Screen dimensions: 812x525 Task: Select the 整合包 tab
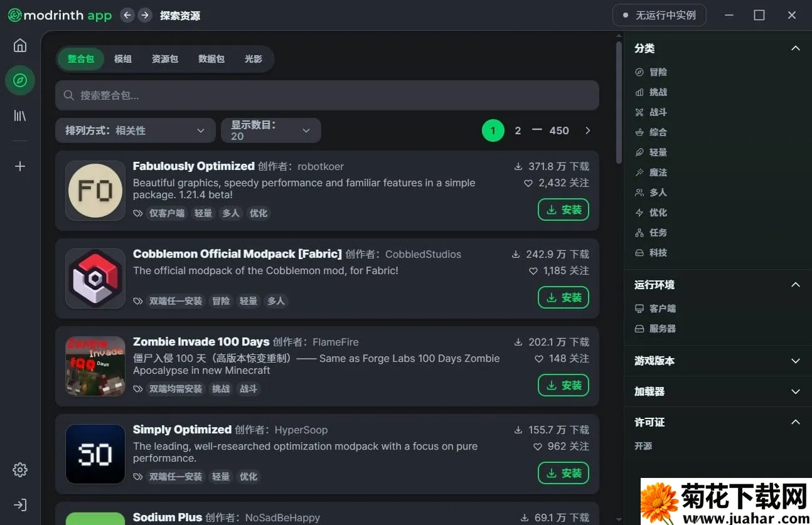81,59
